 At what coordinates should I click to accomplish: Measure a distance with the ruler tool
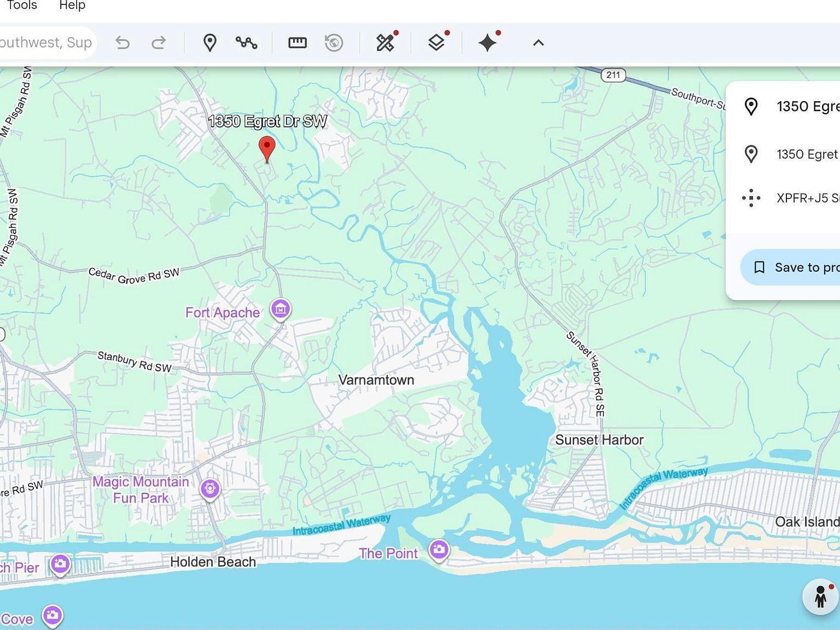click(x=297, y=42)
